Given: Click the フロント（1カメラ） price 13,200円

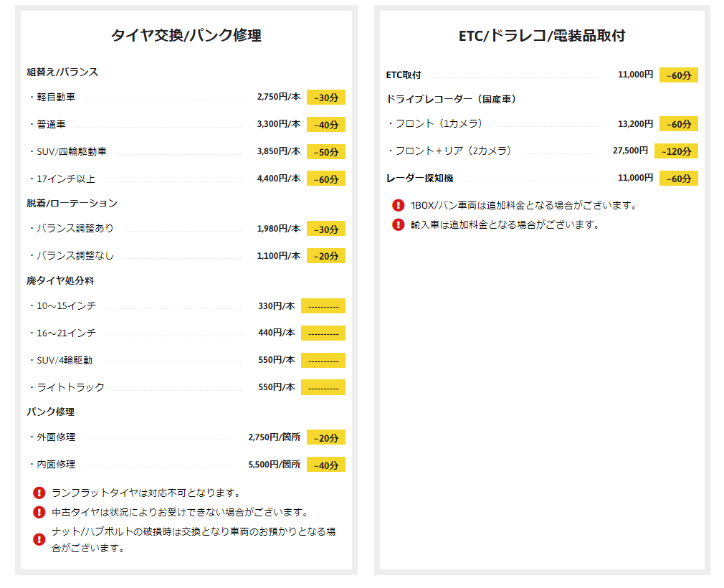Looking at the screenshot, I should 635,124.
